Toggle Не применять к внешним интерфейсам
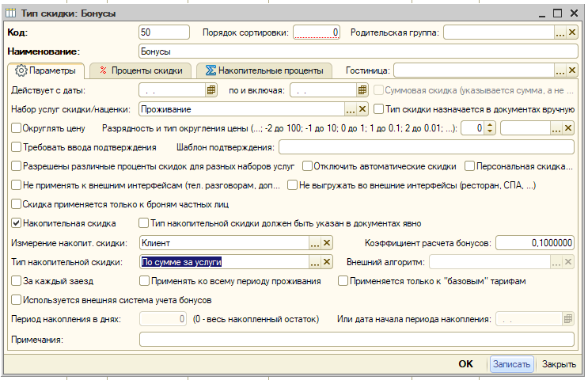 (x=16, y=185)
